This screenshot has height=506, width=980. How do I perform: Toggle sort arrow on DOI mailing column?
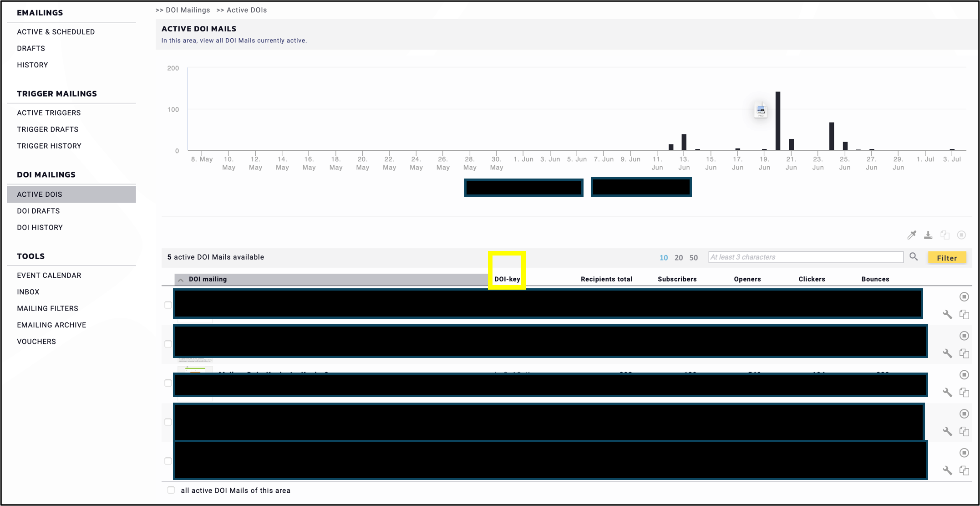181,280
